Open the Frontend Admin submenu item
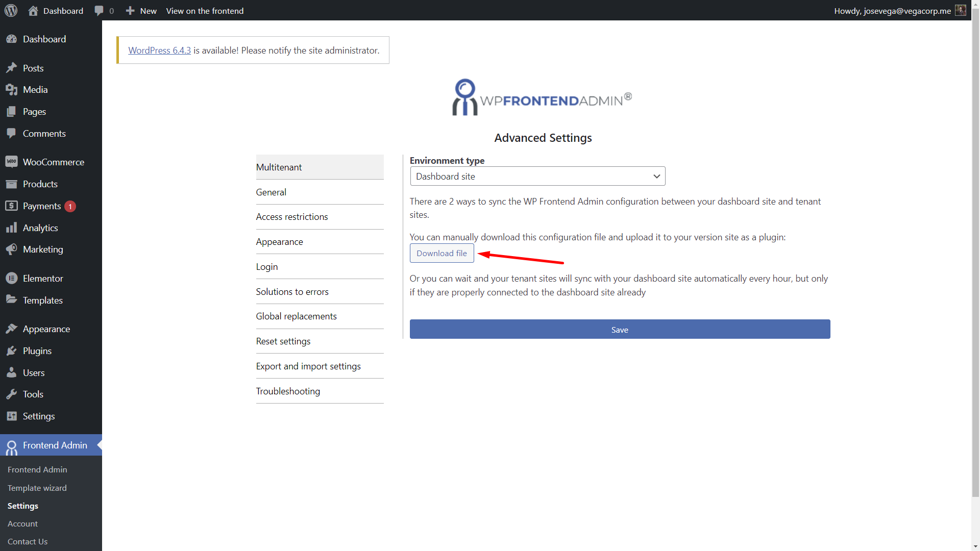The height and width of the screenshot is (551, 980). (37, 469)
